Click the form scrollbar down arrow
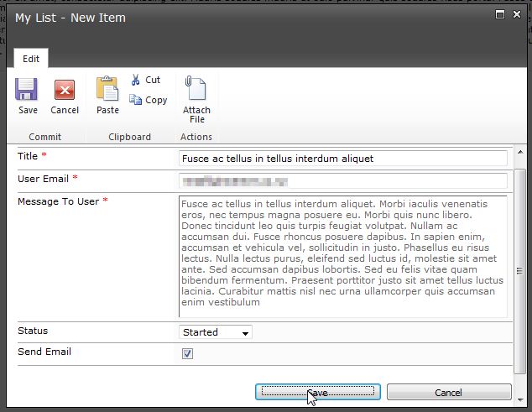Screen dimensions: 532x412 pyautogui.click(x=520, y=399)
